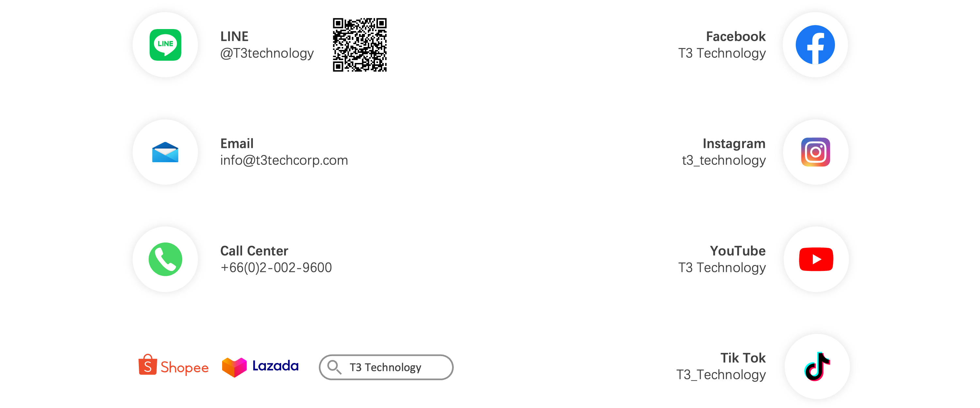
Task: Open the Shopee logo
Action: (x=173, y=366)
